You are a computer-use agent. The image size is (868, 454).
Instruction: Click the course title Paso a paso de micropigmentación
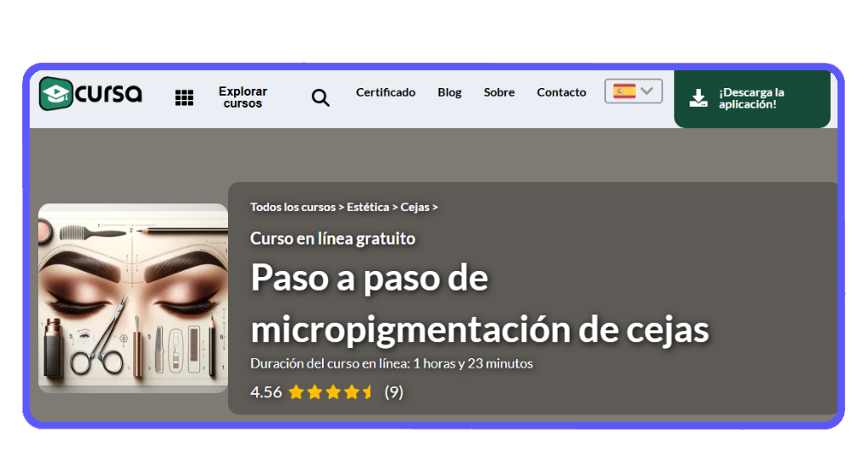tap(480, 303)
